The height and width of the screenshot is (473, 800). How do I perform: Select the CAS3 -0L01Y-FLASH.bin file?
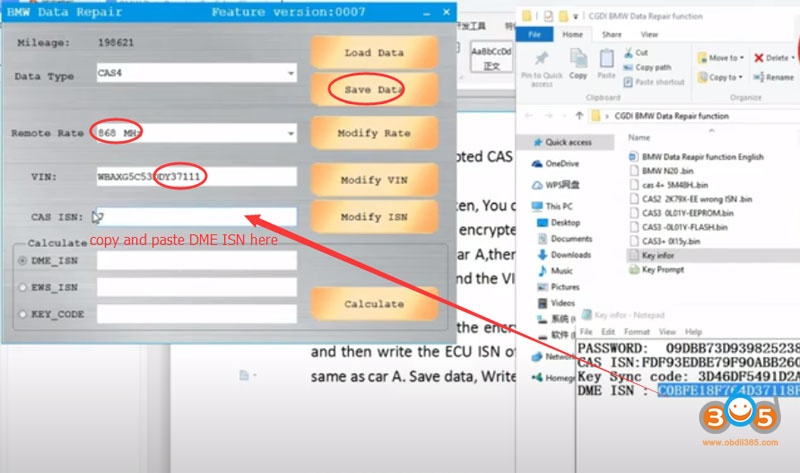[x=679, y=227]
